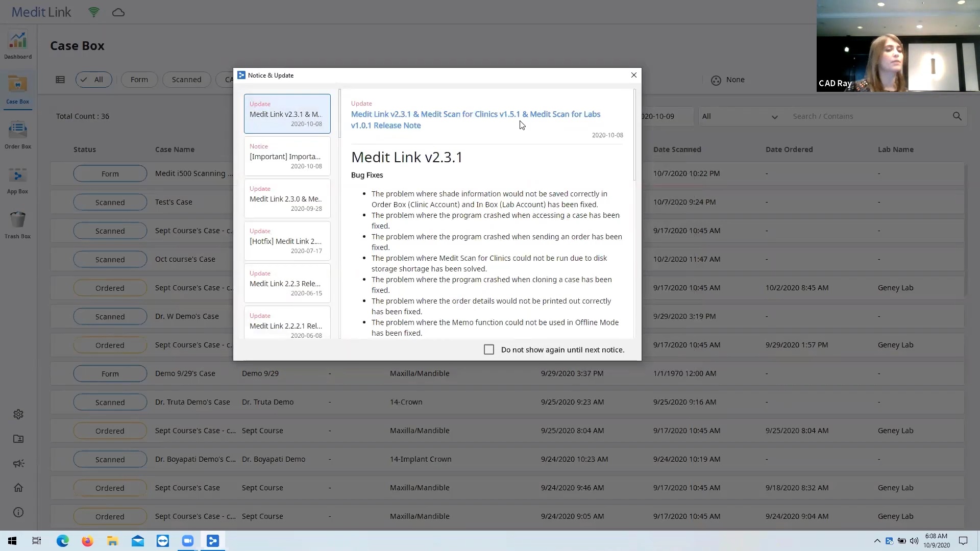Focus the Search / Contains field
980x551 pixels.
[x=868, y=116]
